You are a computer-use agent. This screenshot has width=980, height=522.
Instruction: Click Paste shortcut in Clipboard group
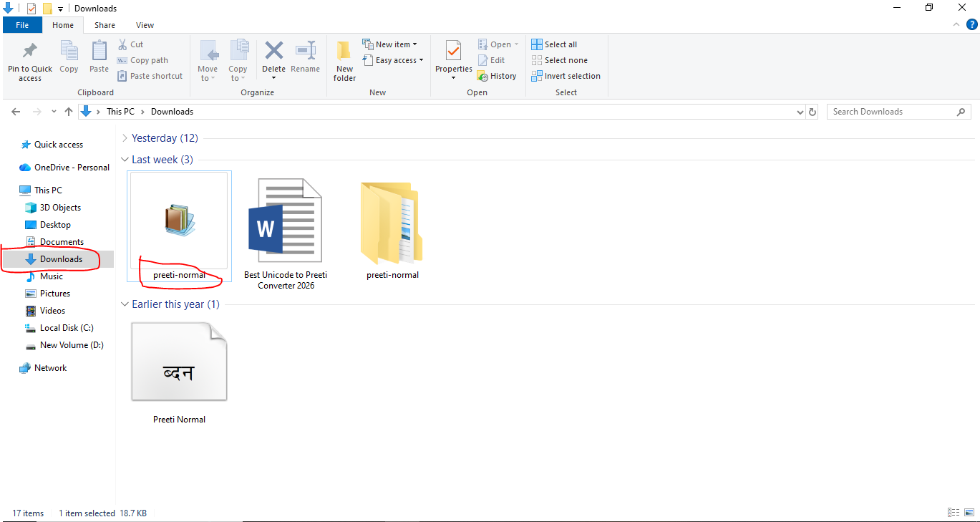pos(150,76)
